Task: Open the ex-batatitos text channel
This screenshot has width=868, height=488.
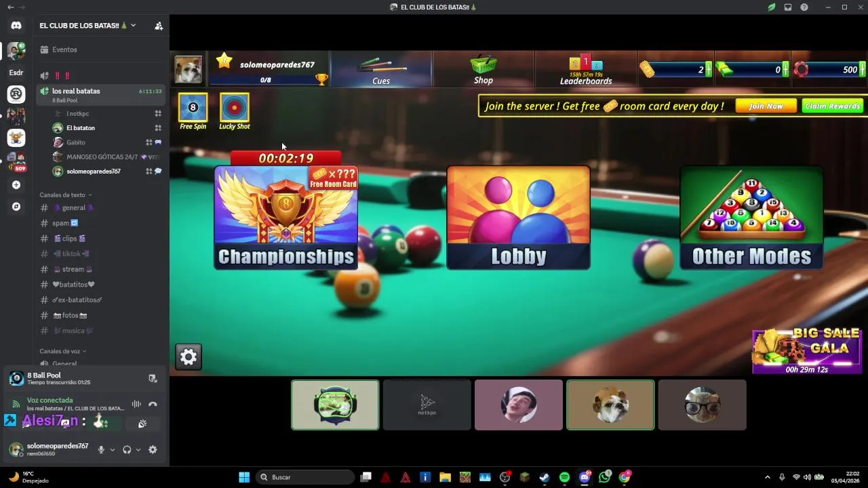Action: click(x=102, y=300)
